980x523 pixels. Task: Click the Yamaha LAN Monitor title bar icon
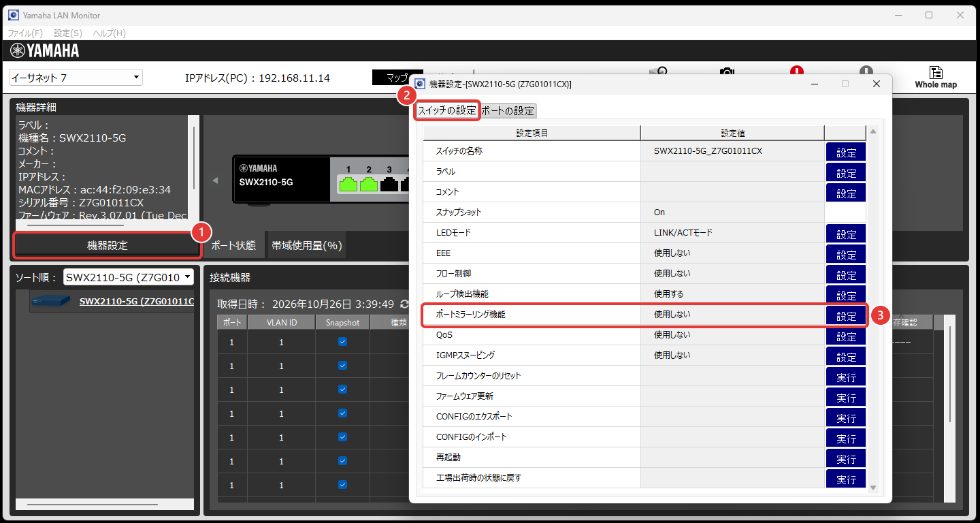[x=14, y=15]
